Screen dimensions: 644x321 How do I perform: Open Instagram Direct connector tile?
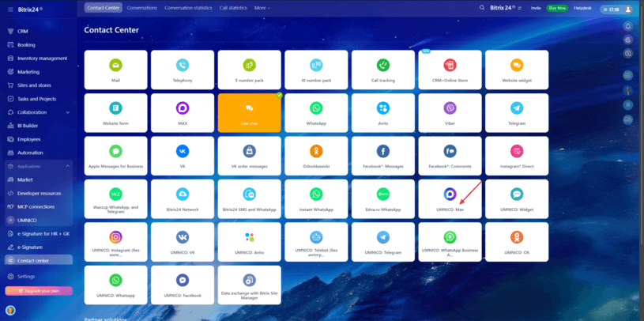pos(517,155)
